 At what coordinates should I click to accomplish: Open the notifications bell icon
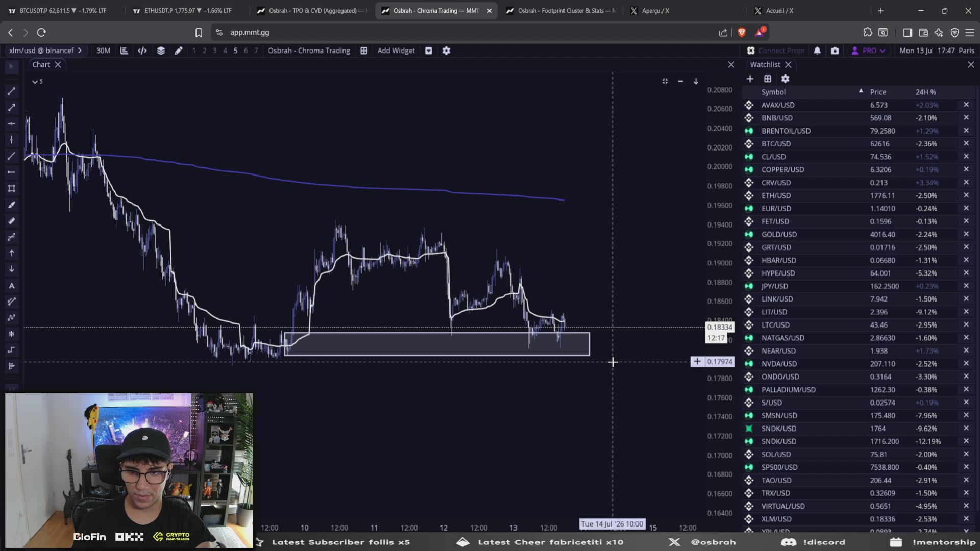coord(817,51)
